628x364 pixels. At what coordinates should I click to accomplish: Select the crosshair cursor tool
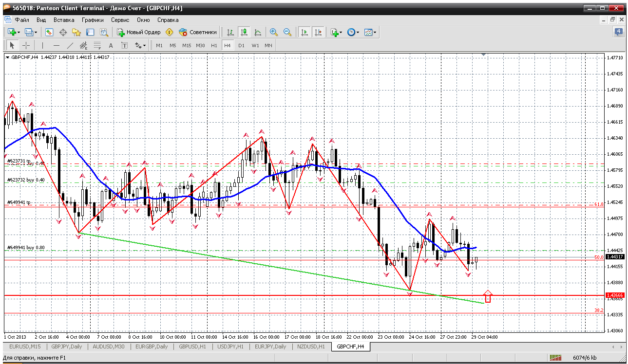[x=26, y=45]
